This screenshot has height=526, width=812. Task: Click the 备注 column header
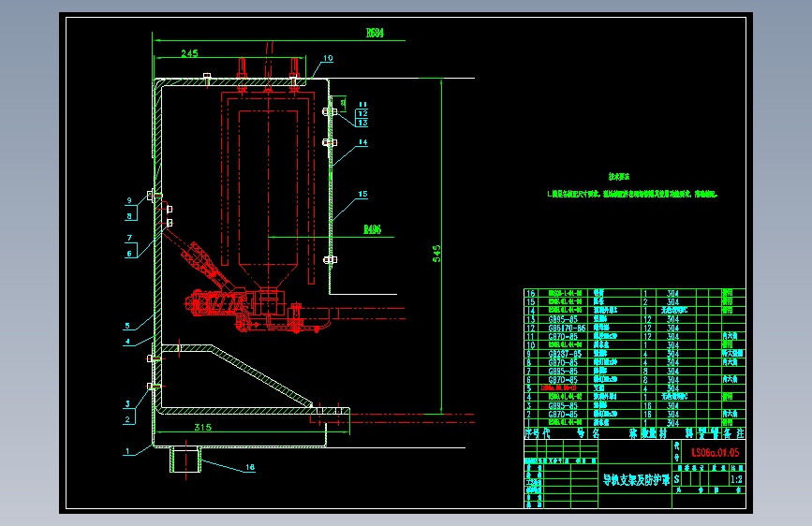pyautogui.click(x=734, y=433)
